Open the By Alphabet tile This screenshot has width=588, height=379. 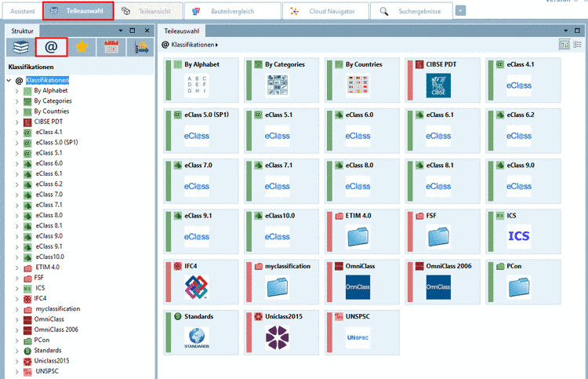[x=201, y=80]
